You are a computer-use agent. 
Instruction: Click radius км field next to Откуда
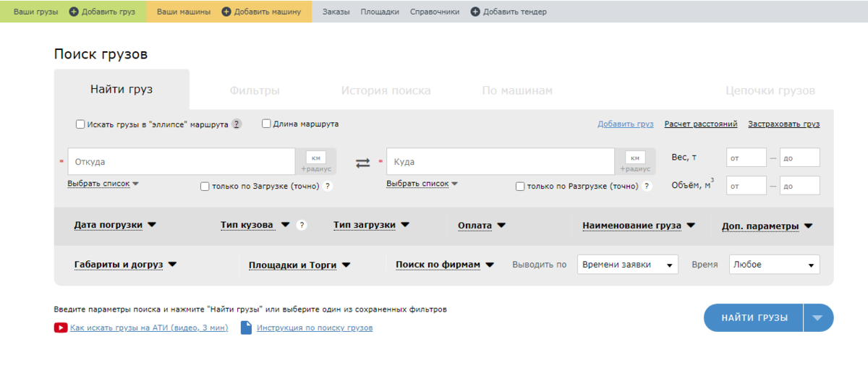pos(316,158)
